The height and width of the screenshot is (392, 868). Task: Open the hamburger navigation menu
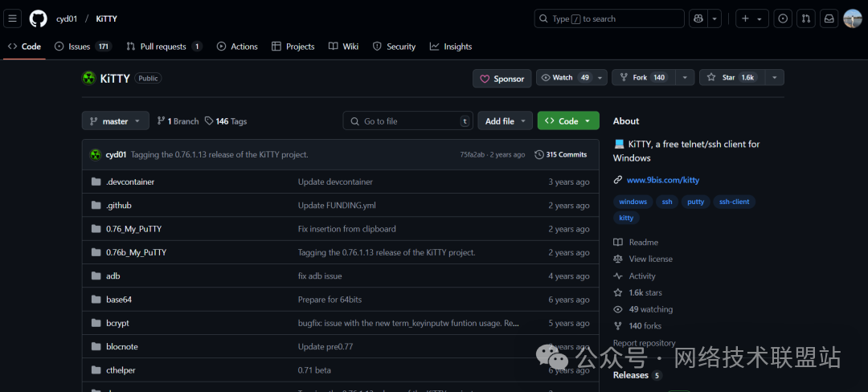[13, 18]
